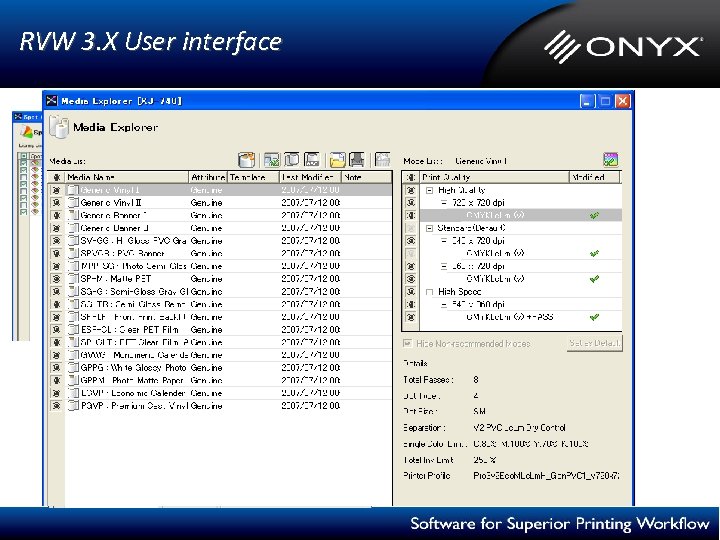Click the Print Quality column header
The height and width of the screenshot is (540, 720).
[494, 177]
